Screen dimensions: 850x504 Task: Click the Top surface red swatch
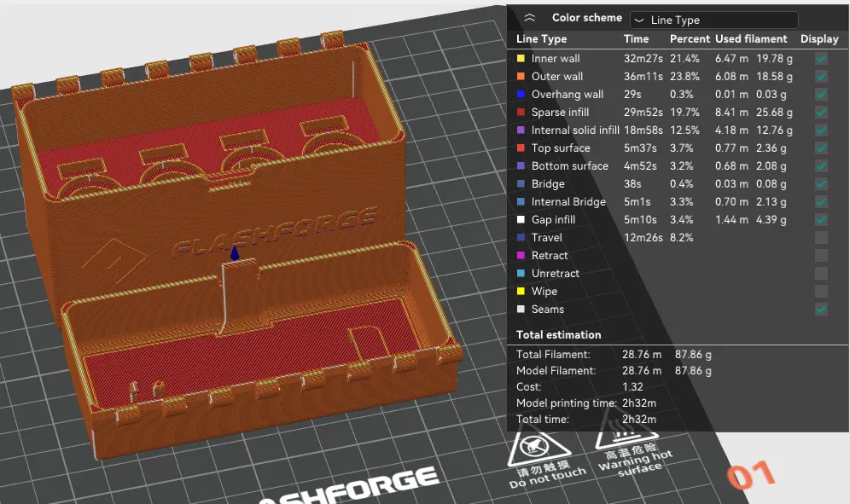(521, 148)
